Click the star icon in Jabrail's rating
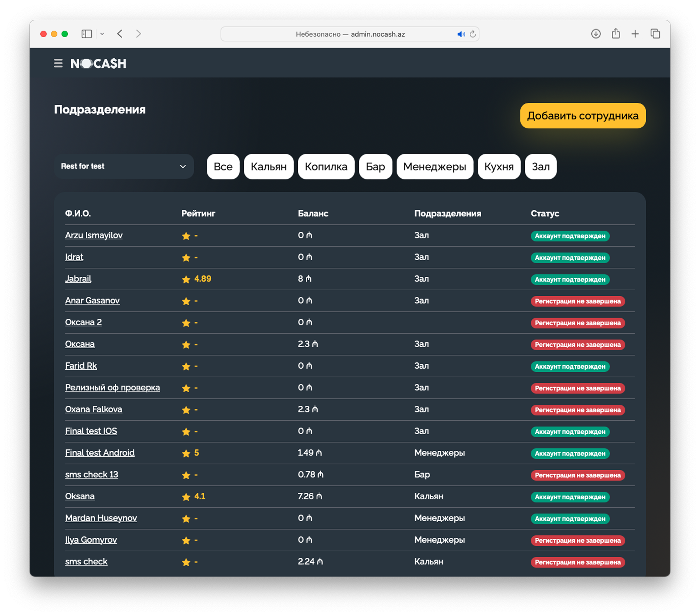 [x=186, y=279]
